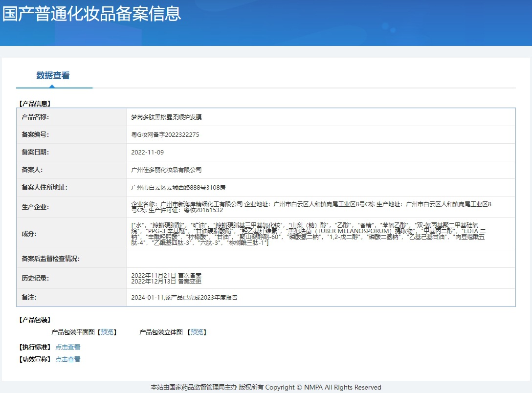Open 点击查看 link beside 功效宣称
Viewport: 532px width, 393px height.
68,359
